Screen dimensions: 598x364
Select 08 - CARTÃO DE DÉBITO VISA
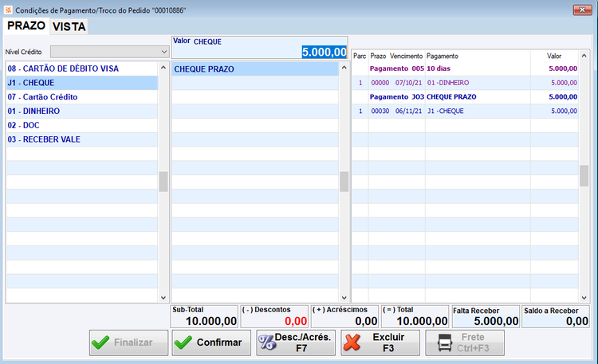82,68
